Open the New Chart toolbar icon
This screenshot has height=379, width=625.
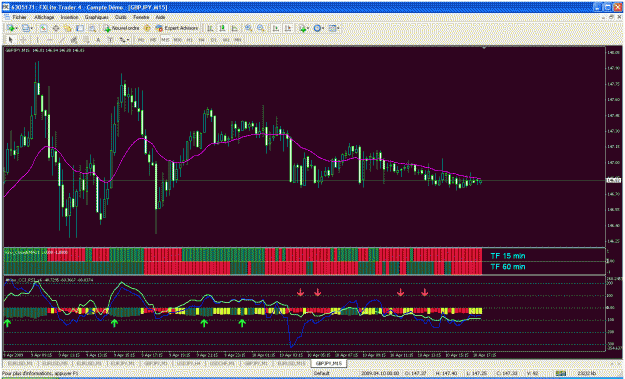(x=10, y=28)
